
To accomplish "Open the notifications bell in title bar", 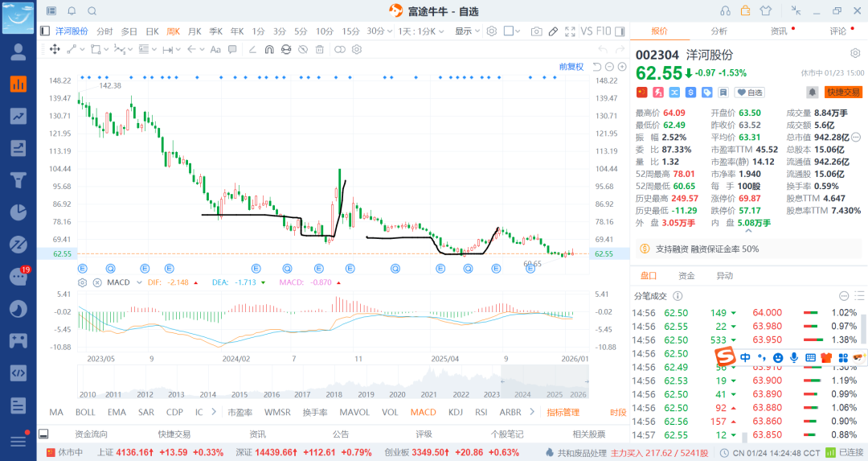I will (72, 11).
